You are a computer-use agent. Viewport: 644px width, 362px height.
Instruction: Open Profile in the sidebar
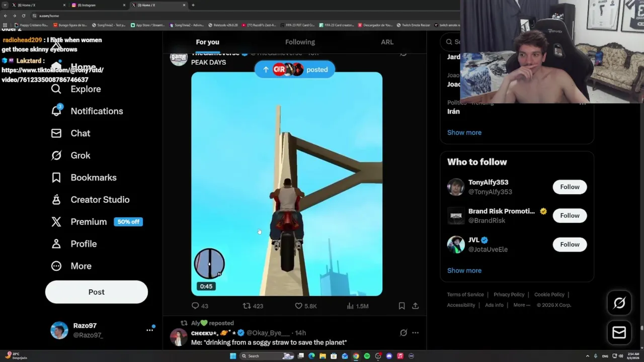click(x=74, y=244)
